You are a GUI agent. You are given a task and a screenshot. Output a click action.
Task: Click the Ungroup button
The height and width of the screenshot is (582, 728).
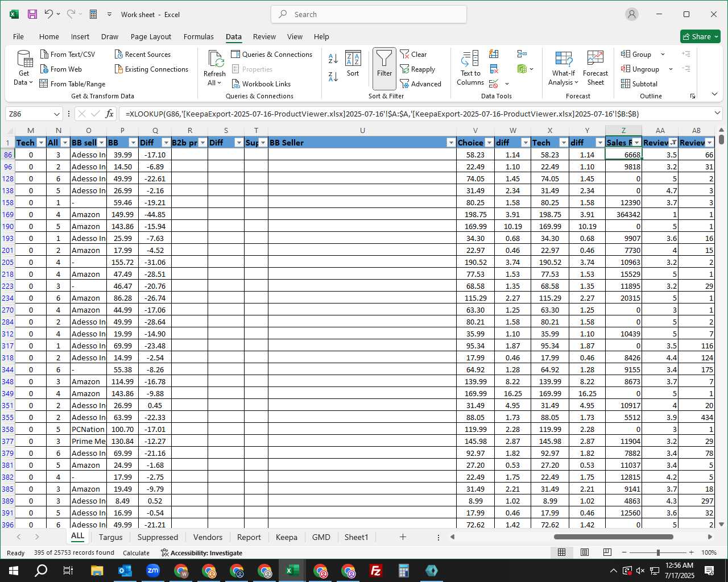click(x=640, y=69)
